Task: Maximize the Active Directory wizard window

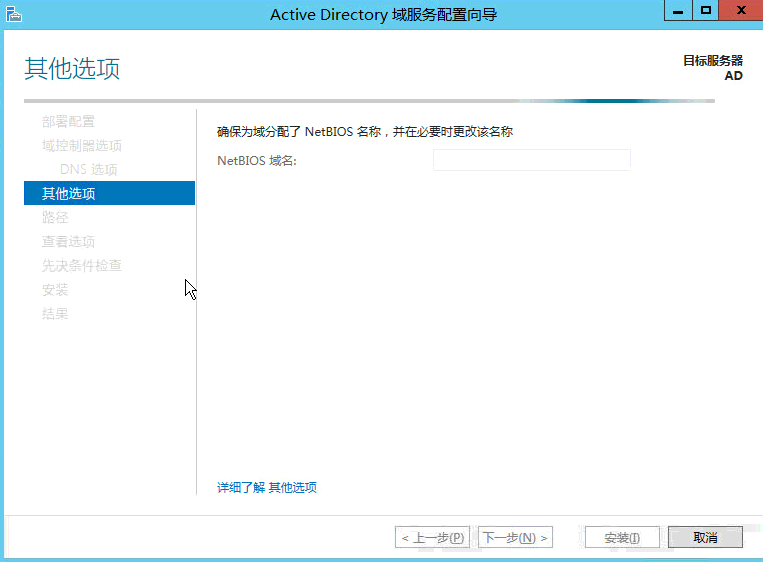Action: point(706,11)
